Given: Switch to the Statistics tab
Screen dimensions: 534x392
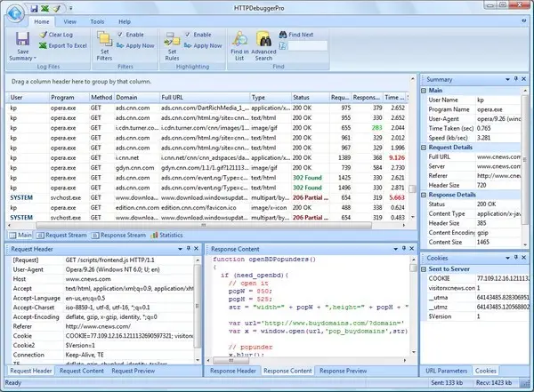Looking at the screenshot, I should tap(169, 235).
